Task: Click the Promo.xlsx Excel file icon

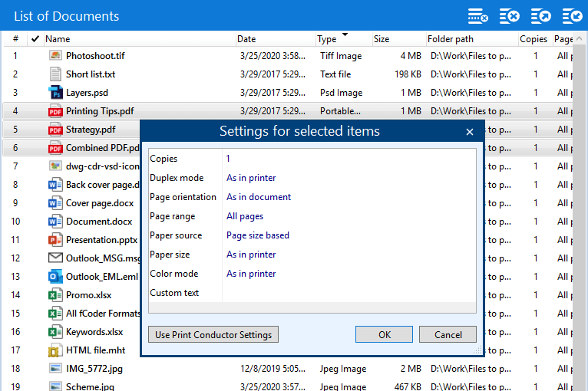Action: click(55, 295)
